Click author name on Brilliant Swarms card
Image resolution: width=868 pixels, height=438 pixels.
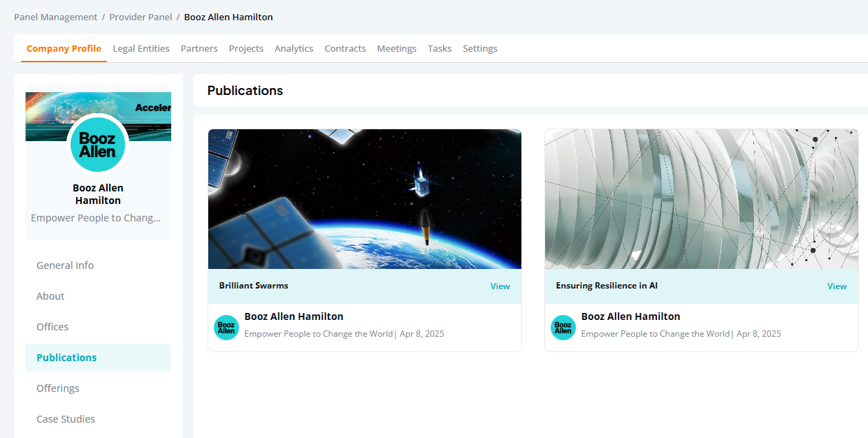coord(294,316)
